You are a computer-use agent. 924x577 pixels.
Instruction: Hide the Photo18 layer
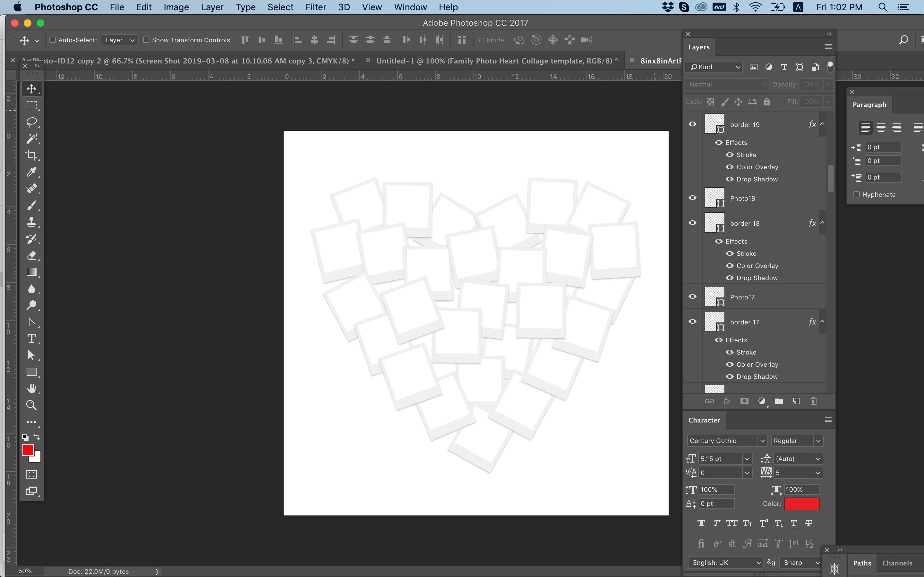[x=692, y=198]
